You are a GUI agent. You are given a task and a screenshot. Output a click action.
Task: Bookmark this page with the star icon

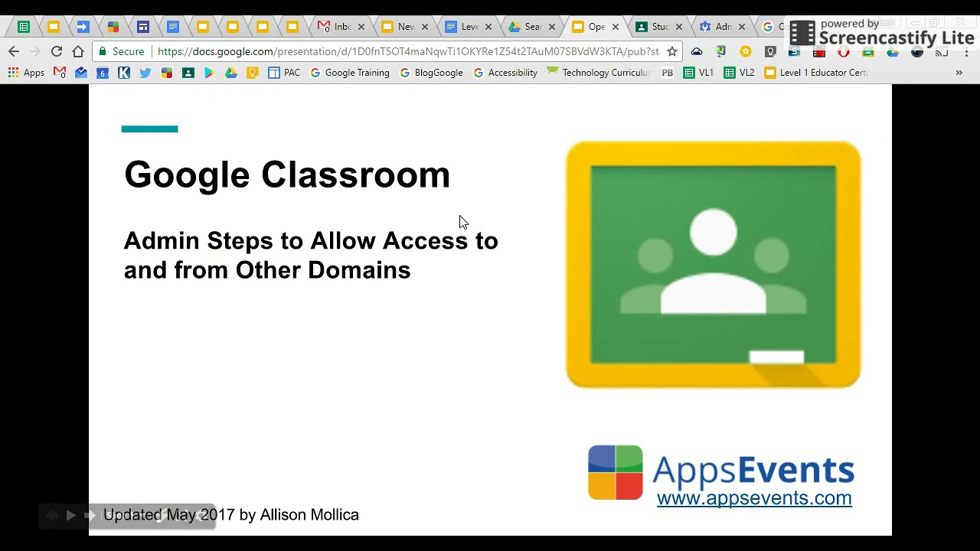[x=671, y=51]
